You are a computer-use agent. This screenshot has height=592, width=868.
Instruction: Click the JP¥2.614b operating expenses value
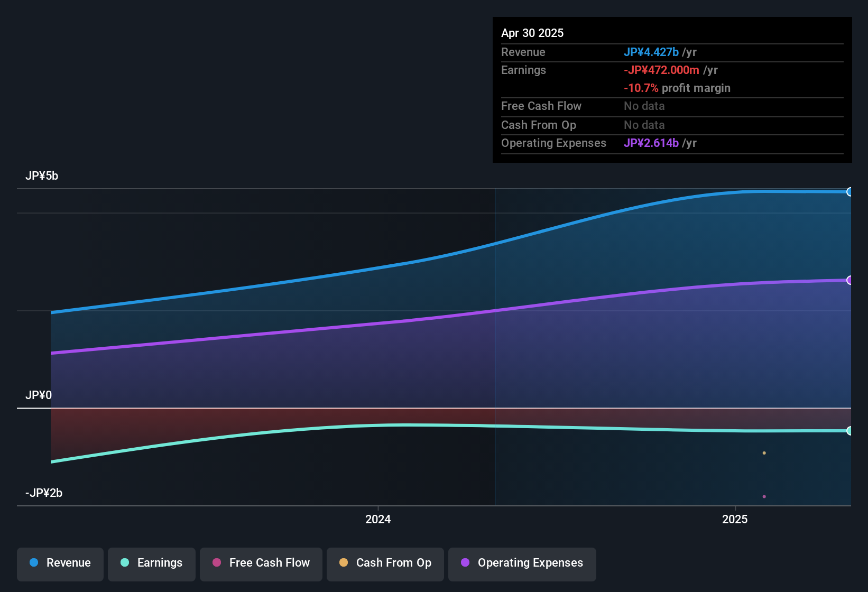pos(651,143)
